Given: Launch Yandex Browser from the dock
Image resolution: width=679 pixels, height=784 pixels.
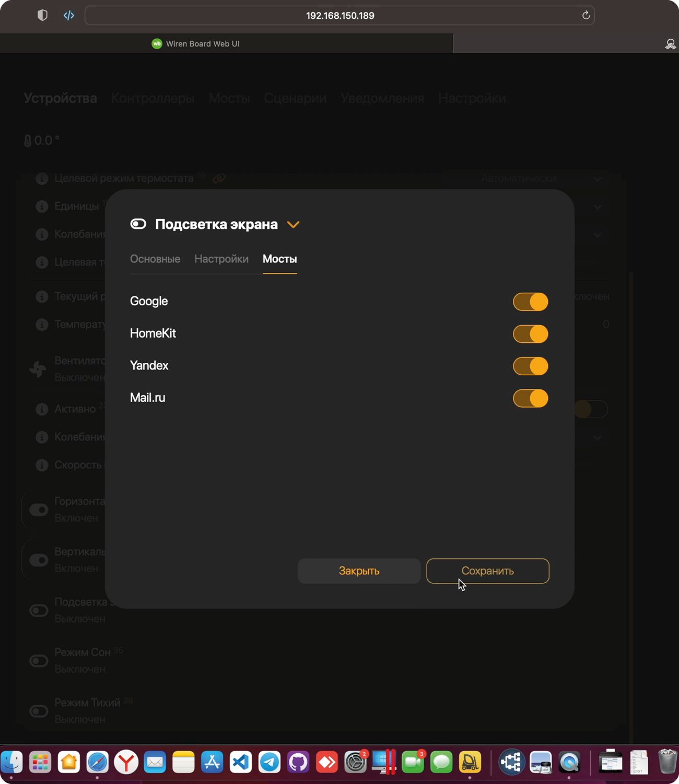Looking at the screenshot, I should [126, 762].
